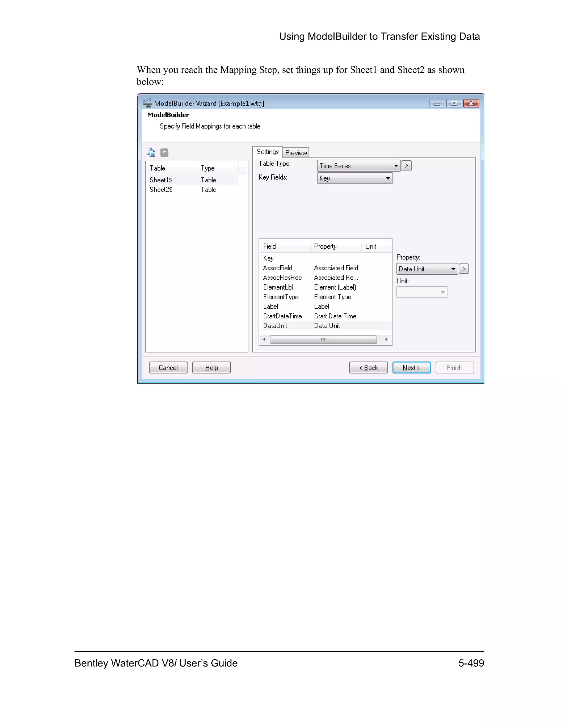Open the Table Type dropdown
563x728 pixels.
click(x=358, y=166)
